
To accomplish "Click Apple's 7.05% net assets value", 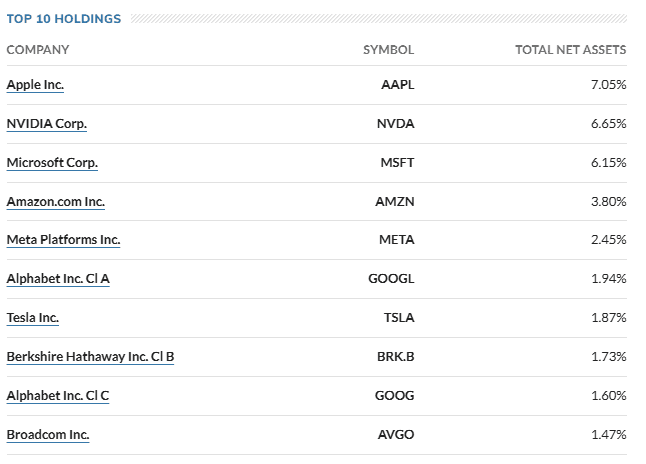I will point(609,84).
